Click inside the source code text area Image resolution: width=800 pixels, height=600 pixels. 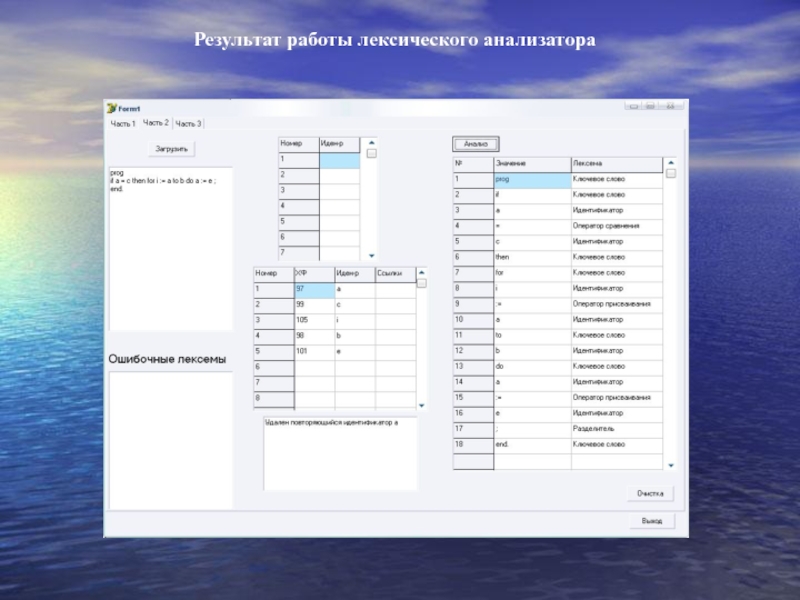coord(171,248)
